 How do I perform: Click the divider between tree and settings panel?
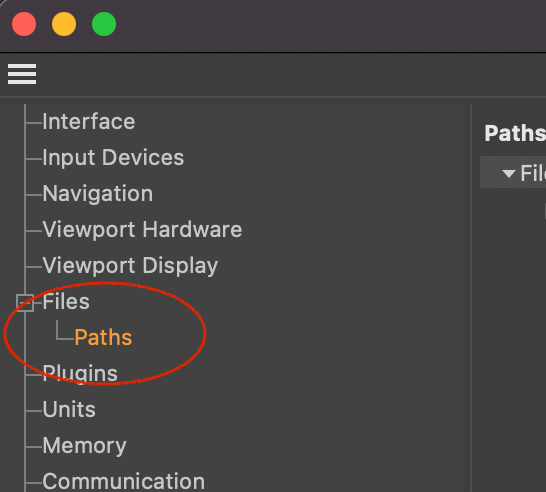click(471, 298)
